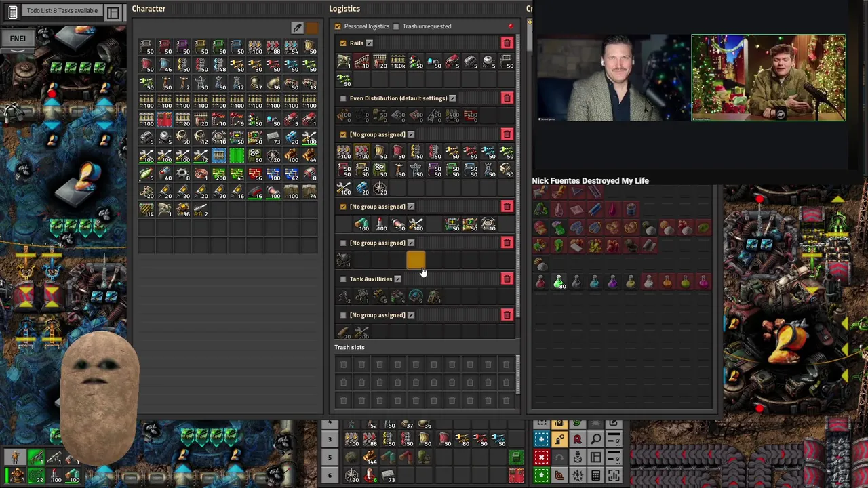The width and height of the screenshot is (868, 488).
Task: Select quickbar row number 3
Action: [330, 440]
